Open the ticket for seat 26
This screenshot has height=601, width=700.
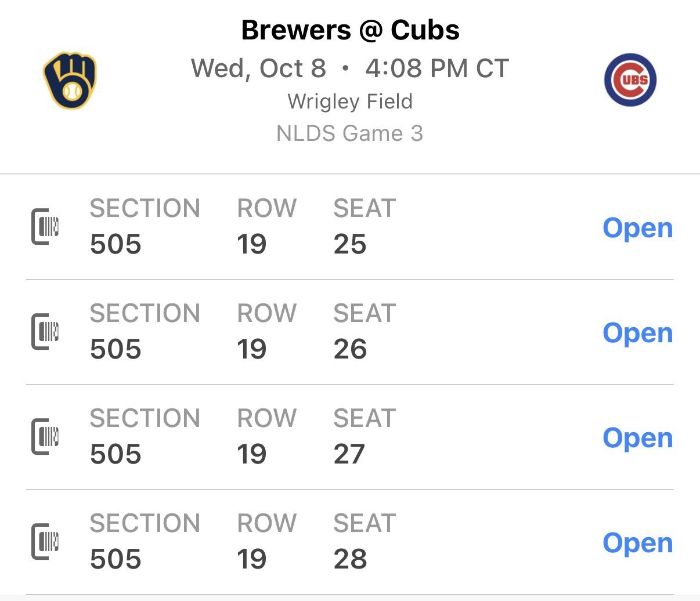(637, 333)
